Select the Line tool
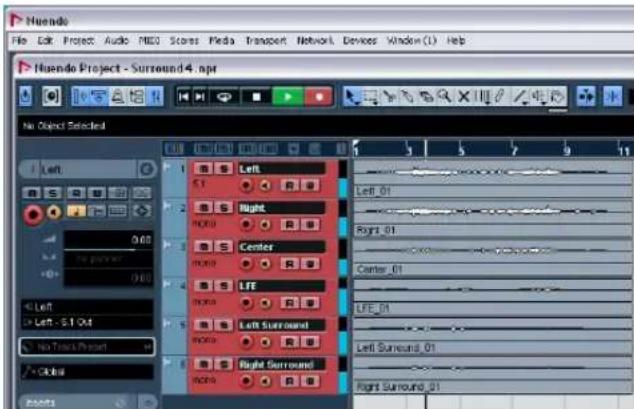This screenshot has width=634, height=409. click(x=520, y=97)
